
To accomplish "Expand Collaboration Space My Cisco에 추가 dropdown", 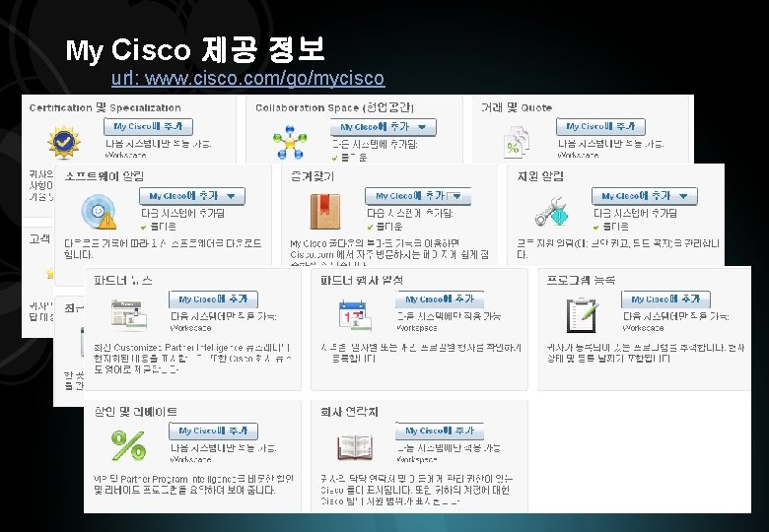I will 422,127.
